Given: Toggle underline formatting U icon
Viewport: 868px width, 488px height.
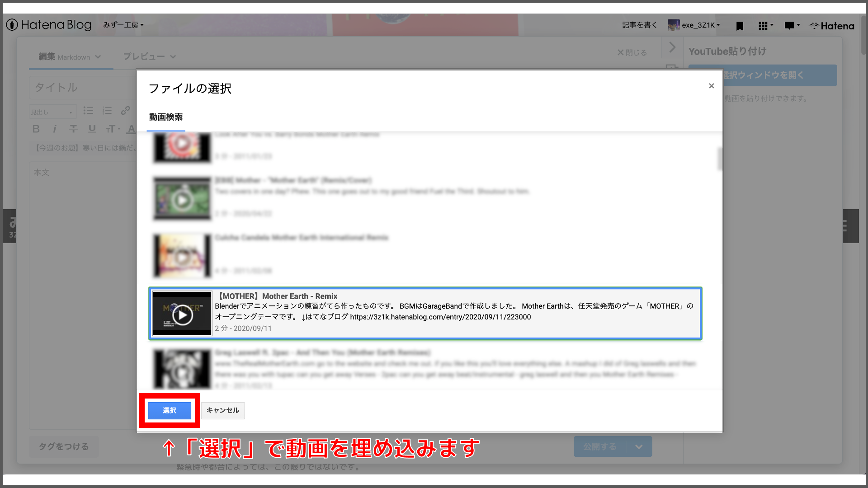Looking at the screenshot, I should click(92, 129).
